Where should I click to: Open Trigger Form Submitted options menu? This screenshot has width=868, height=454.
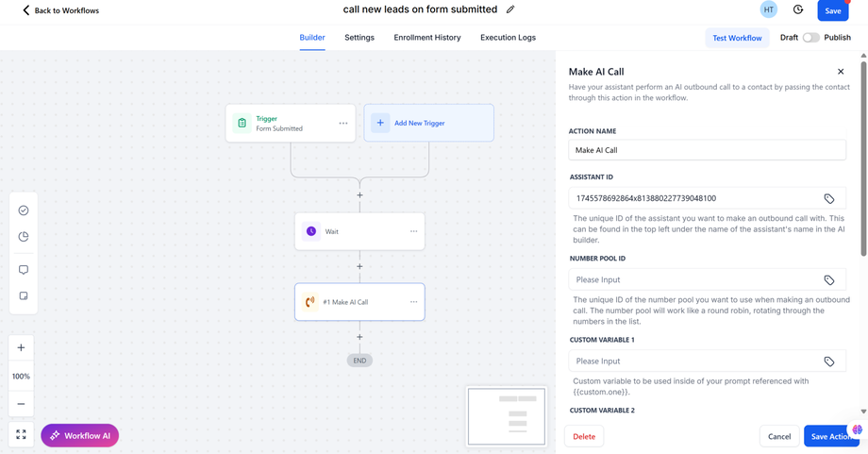(343, 124)
